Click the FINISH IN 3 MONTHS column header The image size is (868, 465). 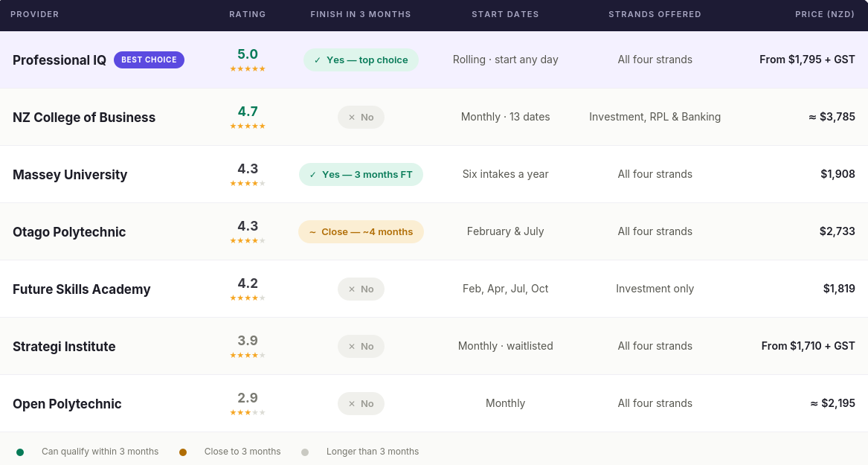[361, 14]
